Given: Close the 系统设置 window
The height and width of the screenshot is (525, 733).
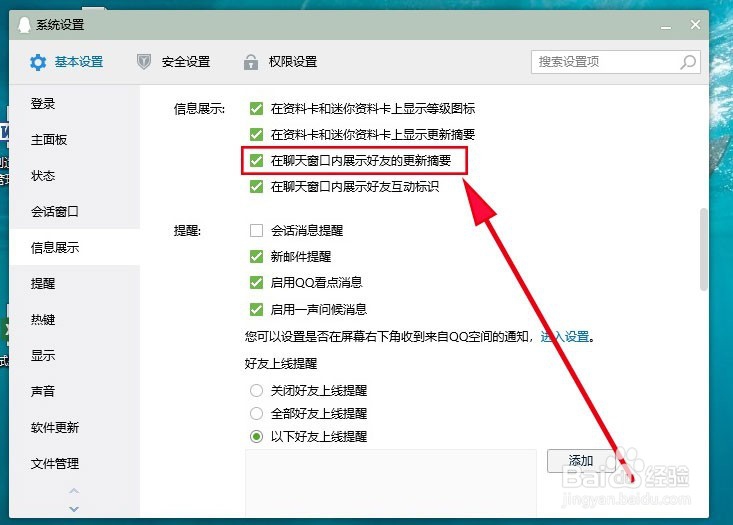Looking at the screenshot, I should pos(695,24).
